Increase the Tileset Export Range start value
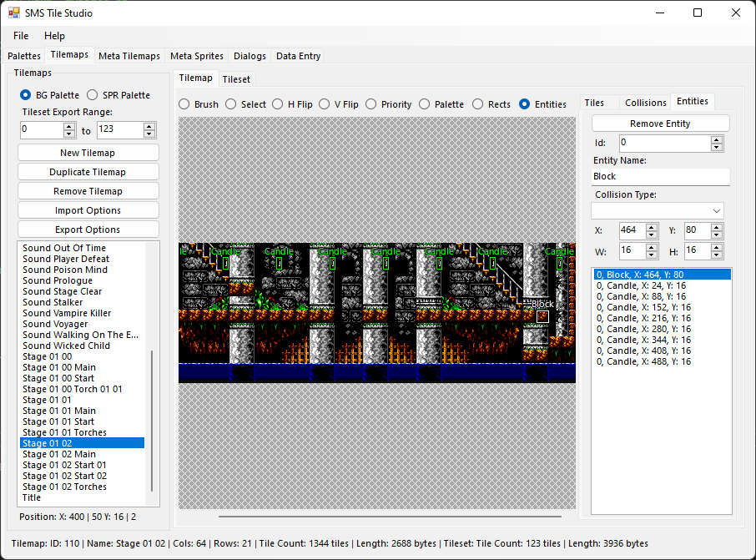The width and height of the screenshot is (756, 560). (69, 126)
